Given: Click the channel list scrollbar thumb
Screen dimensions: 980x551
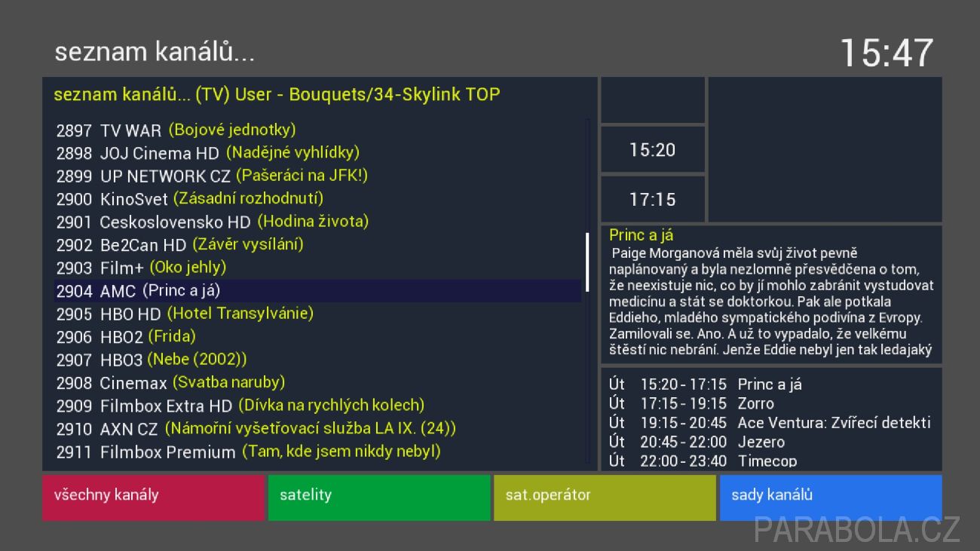Looking at the screenshot, I should pyautogui.click(x=587, y=262).
